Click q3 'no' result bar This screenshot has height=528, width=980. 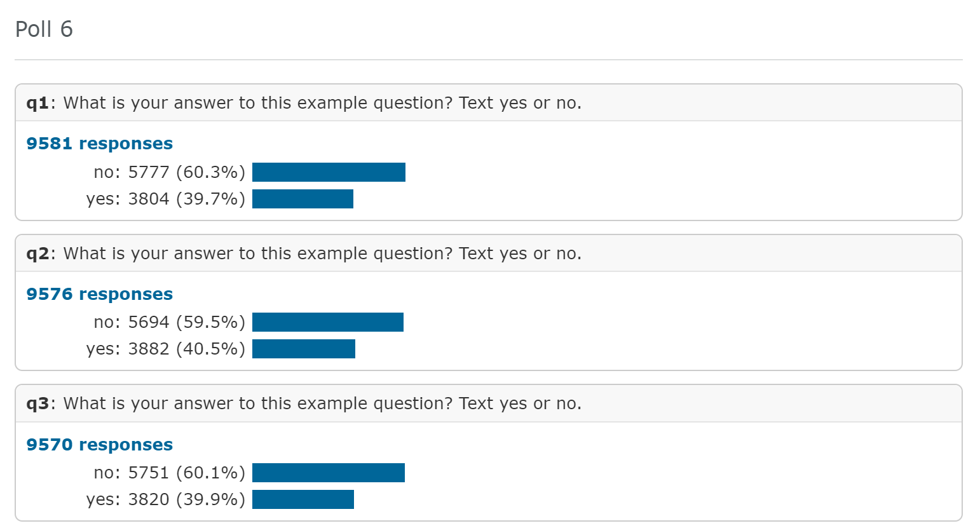(x=329, y=473)
